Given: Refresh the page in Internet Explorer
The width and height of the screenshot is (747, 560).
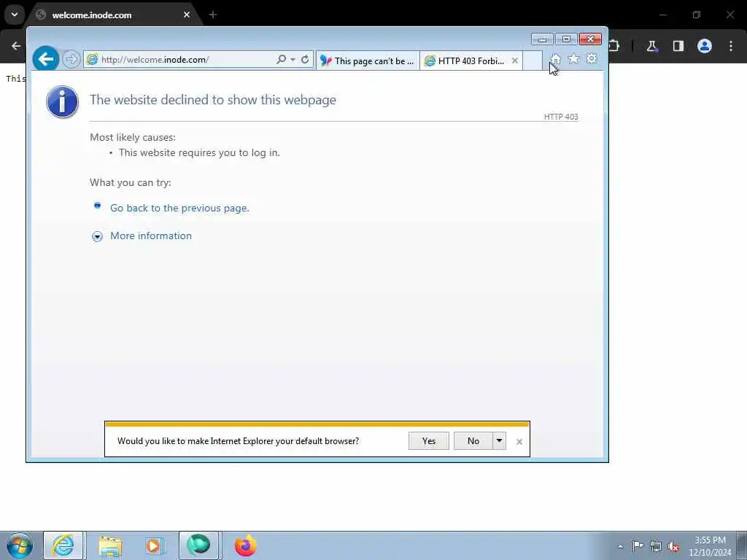Looking at the screenshot, I should tap(305, 60).
